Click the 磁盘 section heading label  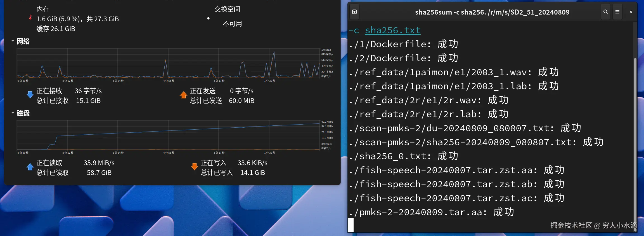(23, 113)
